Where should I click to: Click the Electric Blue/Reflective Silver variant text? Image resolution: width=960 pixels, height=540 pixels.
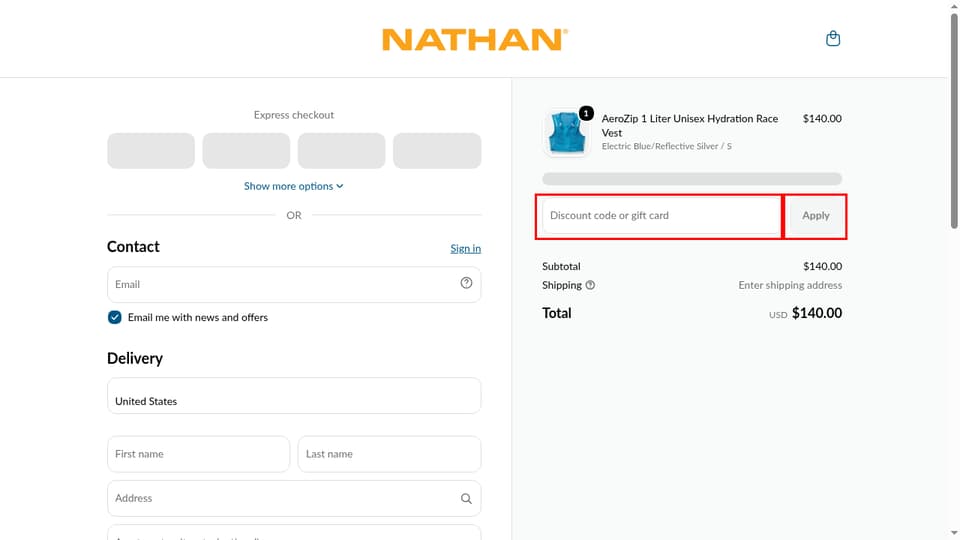coord(666,146)
